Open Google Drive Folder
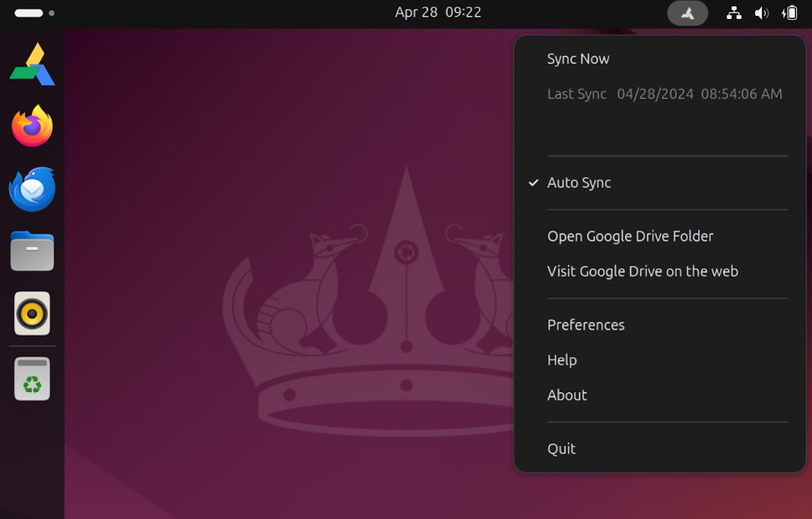The width and height of the screenshot is (812, 519). (630, 236)
